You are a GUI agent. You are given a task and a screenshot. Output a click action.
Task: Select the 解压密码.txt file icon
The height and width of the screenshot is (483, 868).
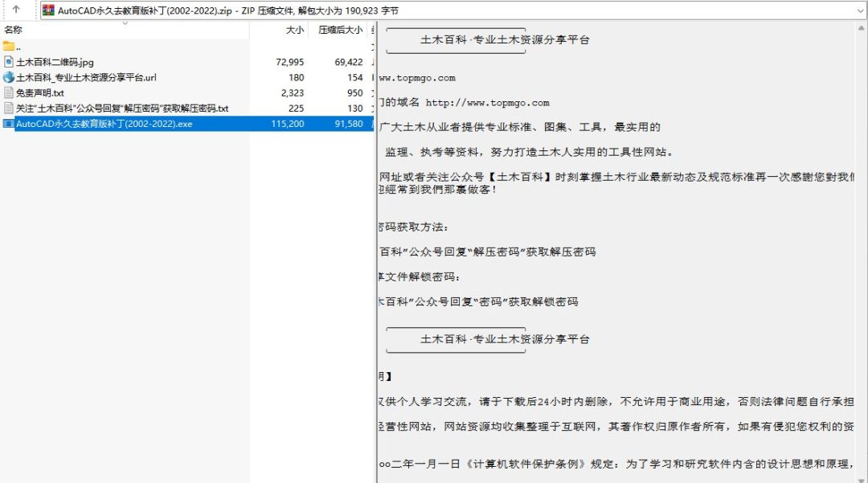pos(9,108)
